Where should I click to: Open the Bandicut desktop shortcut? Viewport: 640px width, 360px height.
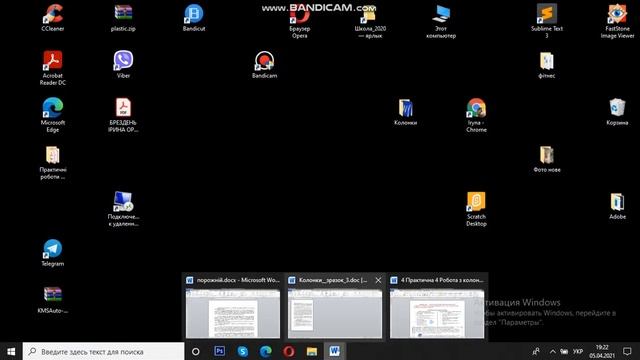(x=194, y=18)
